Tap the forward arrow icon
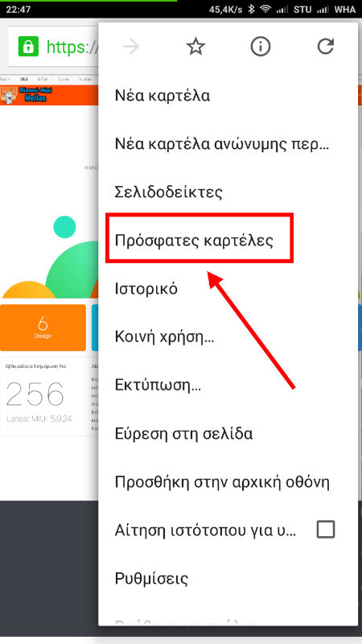 pos(131,47)
